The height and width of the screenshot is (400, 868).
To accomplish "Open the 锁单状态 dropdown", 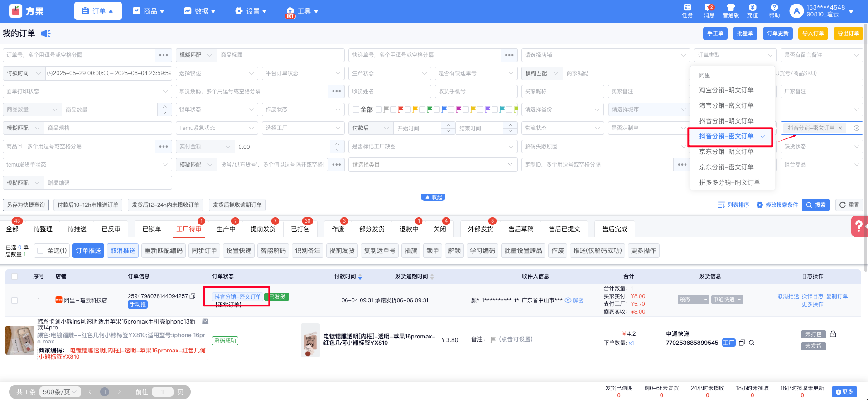I will [217, 110].
